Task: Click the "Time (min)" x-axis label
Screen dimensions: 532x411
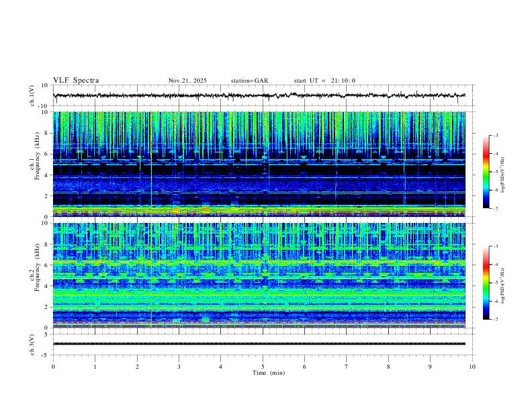Action: coord(269,373)
